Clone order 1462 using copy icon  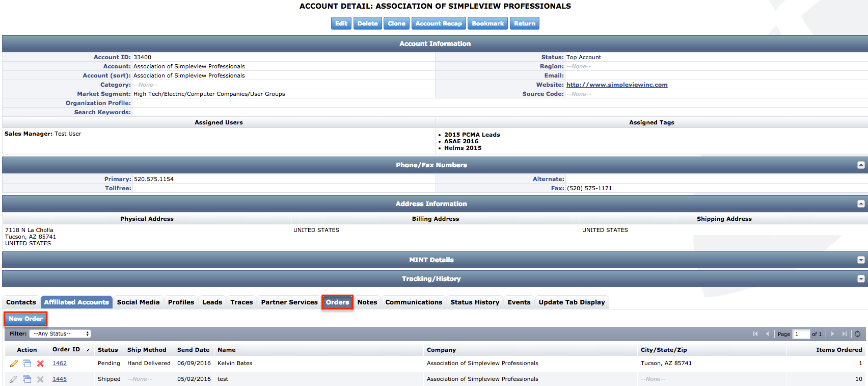[x=27, y=364]
